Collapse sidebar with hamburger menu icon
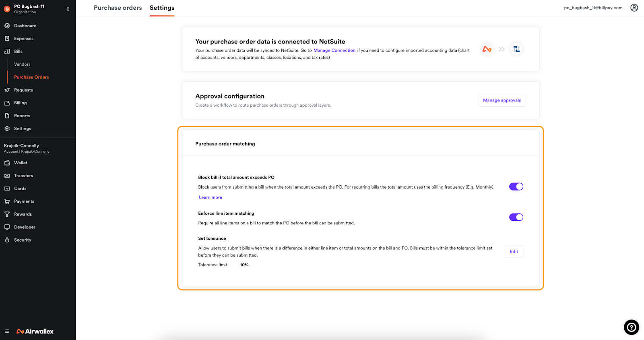The width and height of the screenshot is (644, 340). [7, 331]
